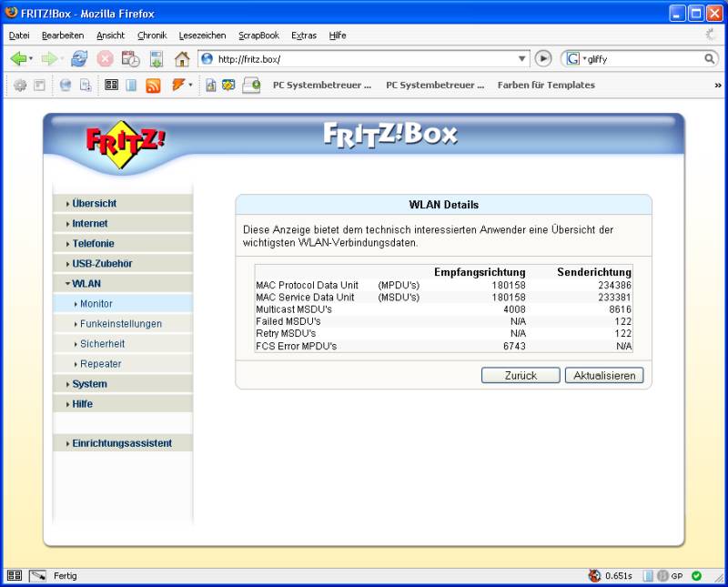
Task: Open the Extras menu
Action: click(304, 35)
